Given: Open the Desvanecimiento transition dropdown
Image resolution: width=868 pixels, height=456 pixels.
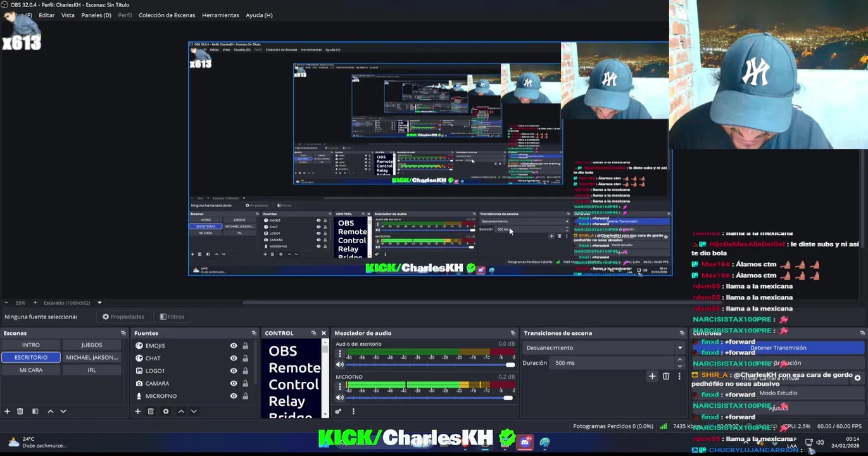Looking at the screenshot, I should pos(604,348).
